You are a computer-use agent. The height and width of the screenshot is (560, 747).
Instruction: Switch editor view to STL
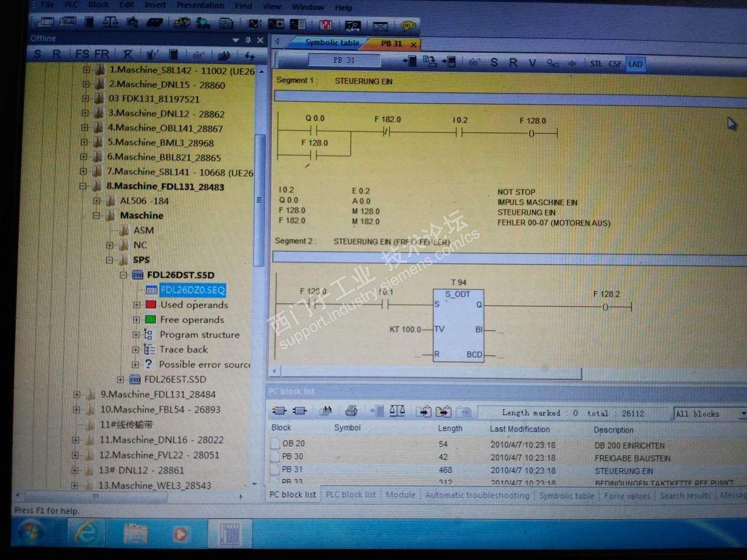pyautogui.click(x=596, y=64)
